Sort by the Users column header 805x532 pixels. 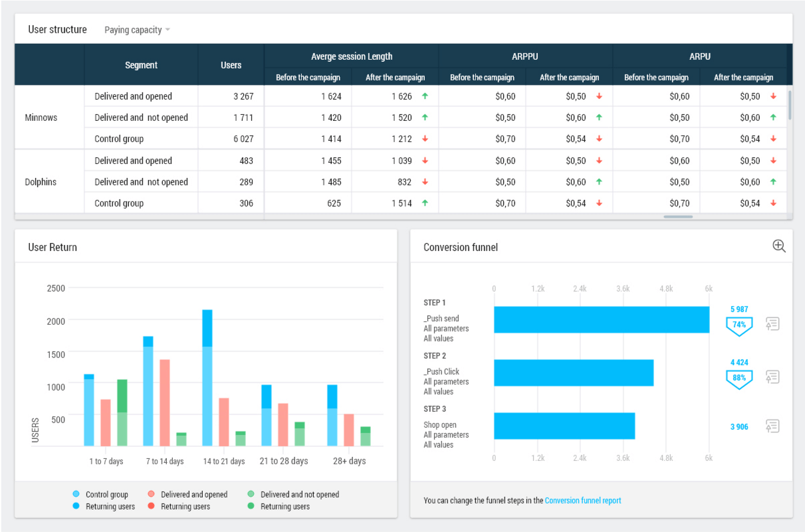pos(231,65)
